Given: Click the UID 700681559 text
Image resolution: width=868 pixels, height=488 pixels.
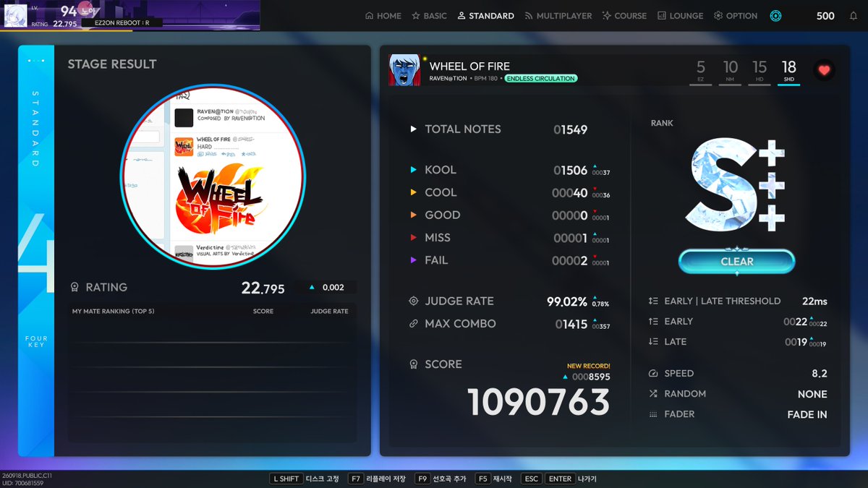Looking at the screenshot, I should (22, 482).
